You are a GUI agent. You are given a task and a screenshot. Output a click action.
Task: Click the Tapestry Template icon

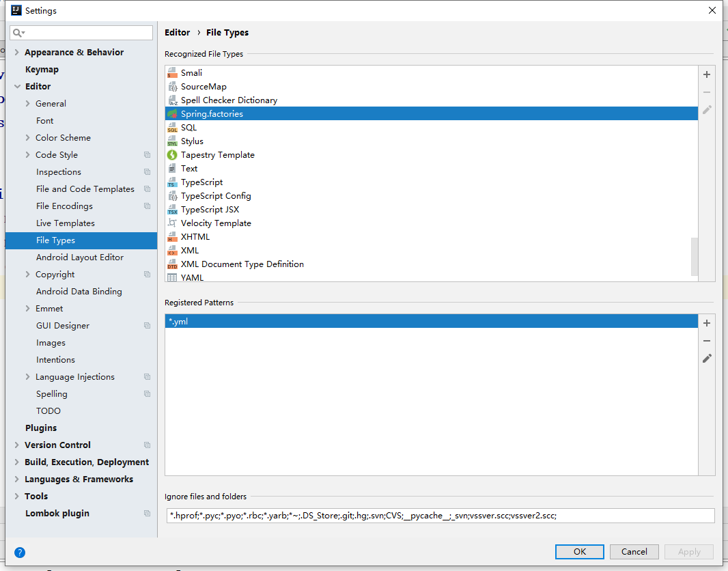(x=172, y=155)
